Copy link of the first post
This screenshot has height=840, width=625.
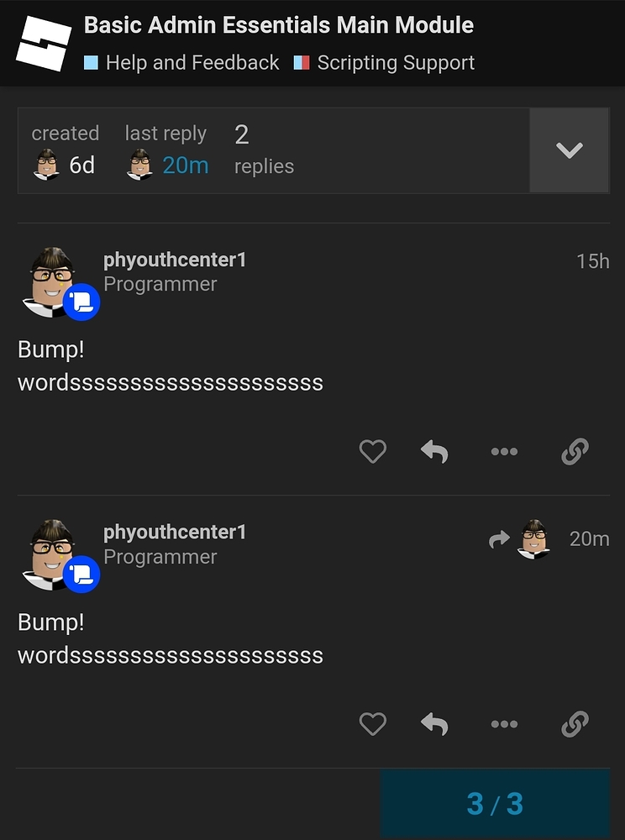point(575,452)
